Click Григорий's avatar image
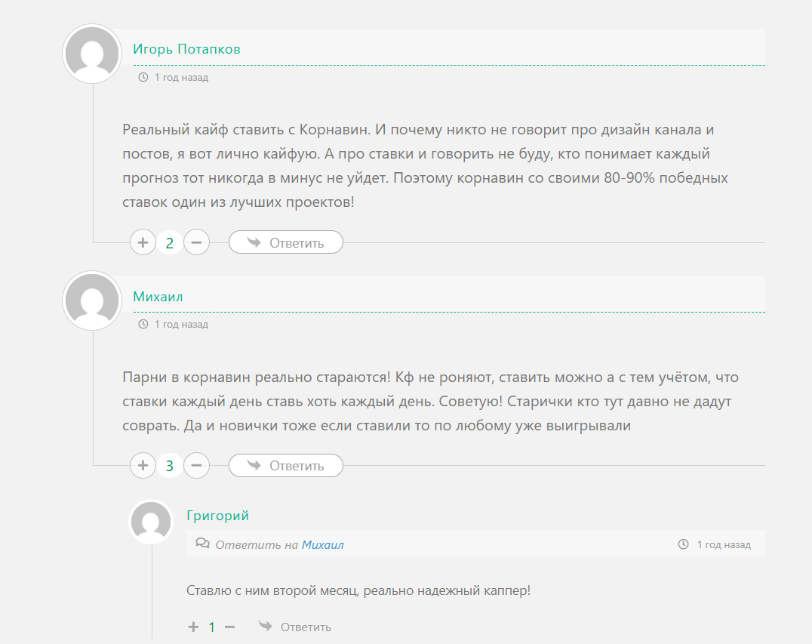Image resolution: width=812 pixels, height=644 pixels. (x=152, y=522)
